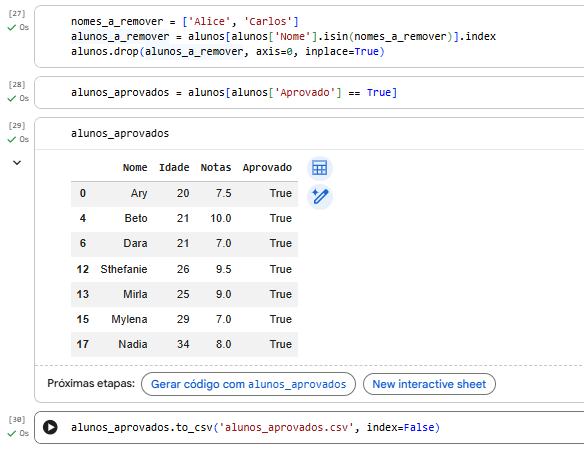This screenshot has width=584, height=464.
Task: Click Gerar código com alunos_aprovados button
Action: click(248, 384)
